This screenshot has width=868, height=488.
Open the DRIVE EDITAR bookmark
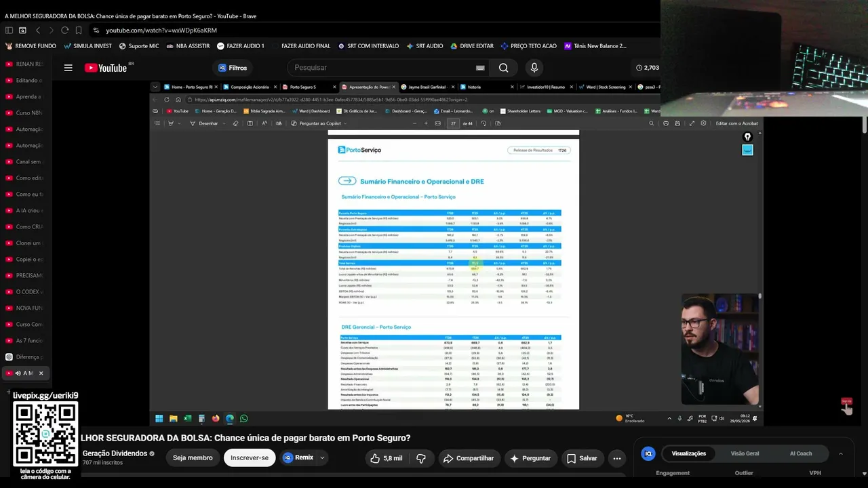click(x=472, y=46)
